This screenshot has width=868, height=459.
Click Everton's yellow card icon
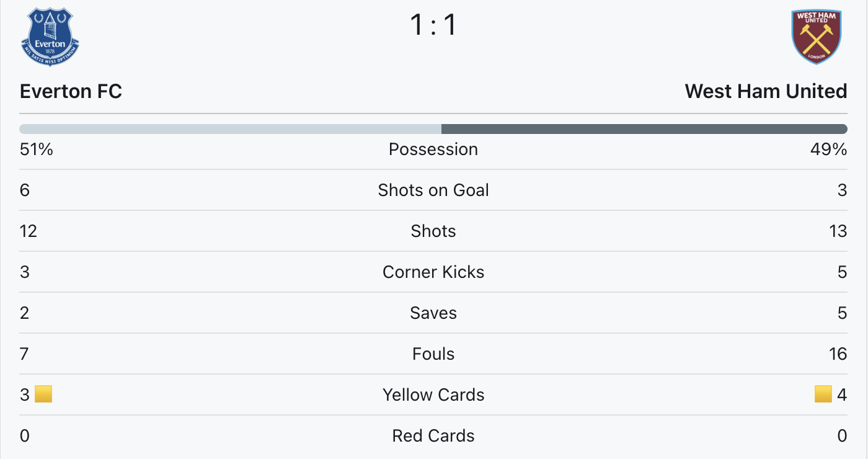tap(43, 394)
